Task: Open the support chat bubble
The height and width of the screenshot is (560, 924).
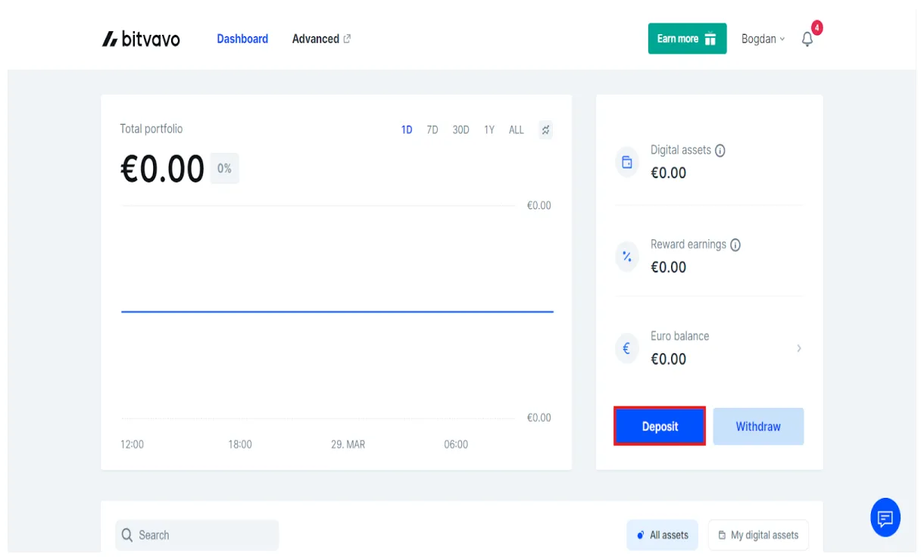Action: [885, 518]
